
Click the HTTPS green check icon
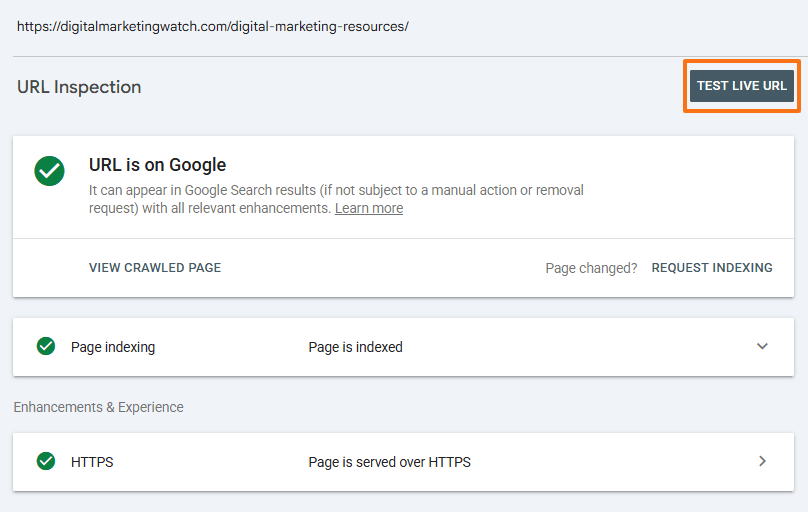[x=46, y=461]
